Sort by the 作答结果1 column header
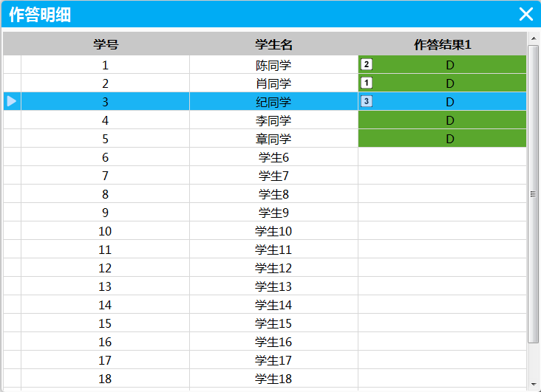Screen dimensions: 541x392 tap(442, 44)
